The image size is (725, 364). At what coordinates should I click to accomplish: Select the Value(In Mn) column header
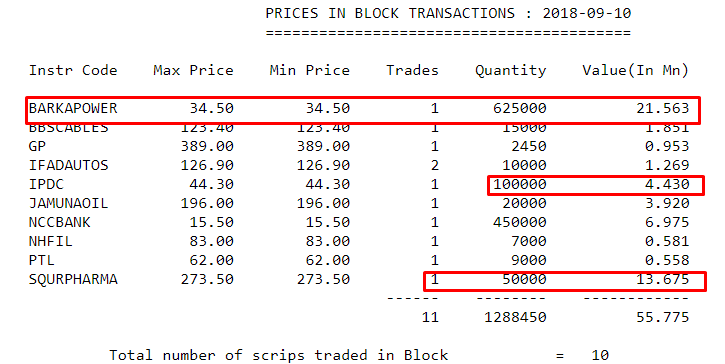(x=635, y=70)
